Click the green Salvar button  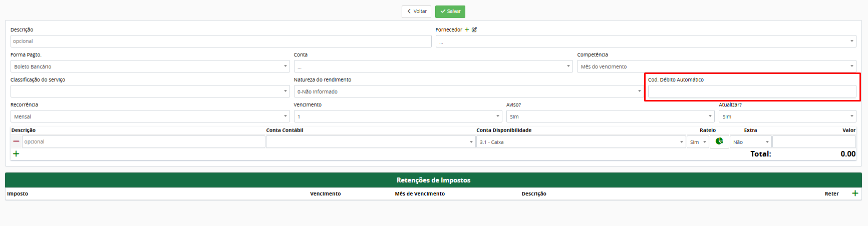tap(450, 11)
